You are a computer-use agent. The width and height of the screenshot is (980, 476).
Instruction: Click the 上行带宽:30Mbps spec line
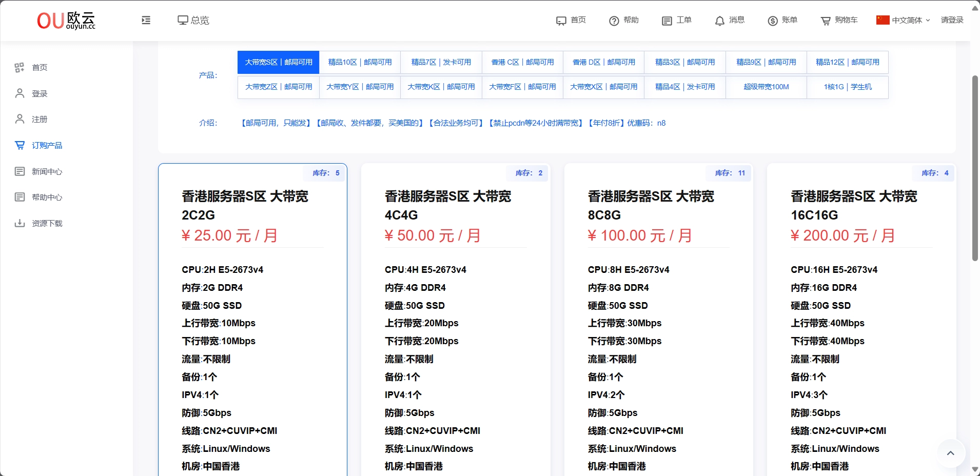tap(624, 323)
